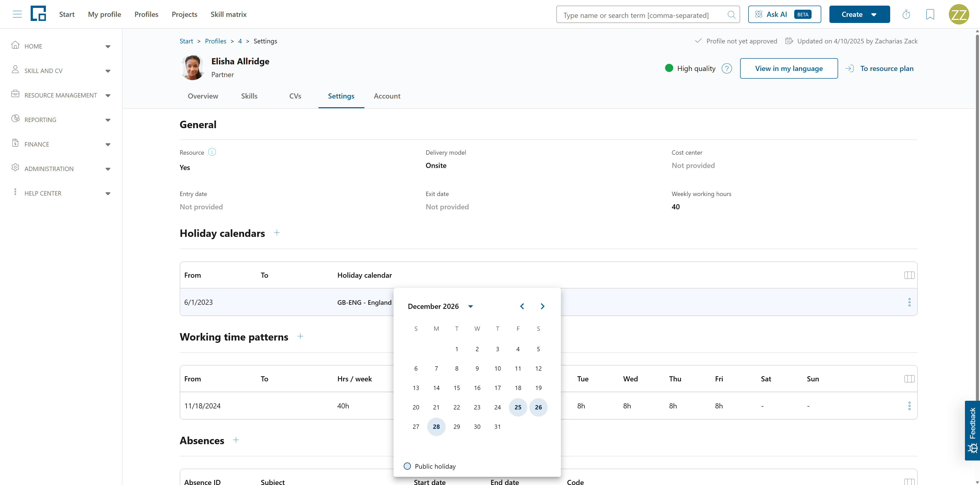980x485 pixels.
Task: Open Profiles breadcrumb link
Action: pos(215,41)
